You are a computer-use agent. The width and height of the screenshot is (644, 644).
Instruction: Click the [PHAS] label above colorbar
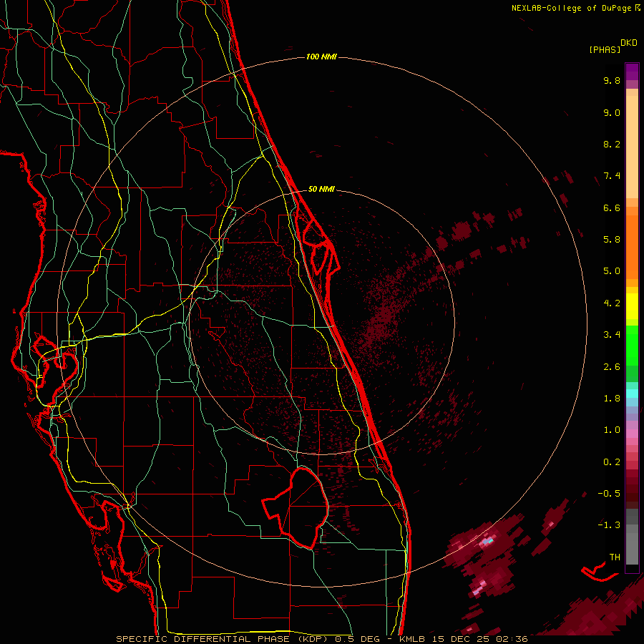pyautogui.click(x=605, y=50)
